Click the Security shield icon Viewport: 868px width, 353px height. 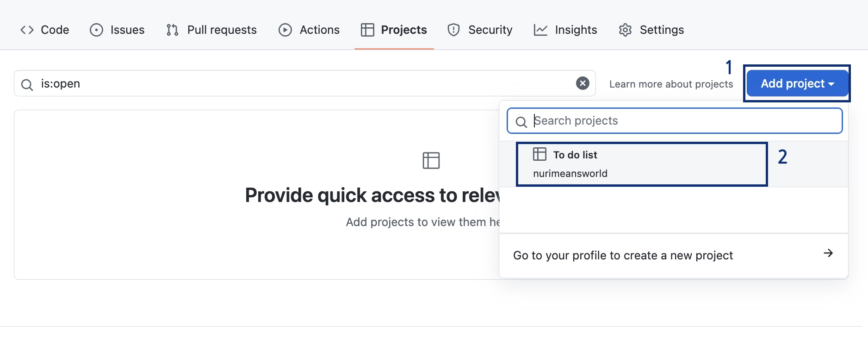point(453,30)
